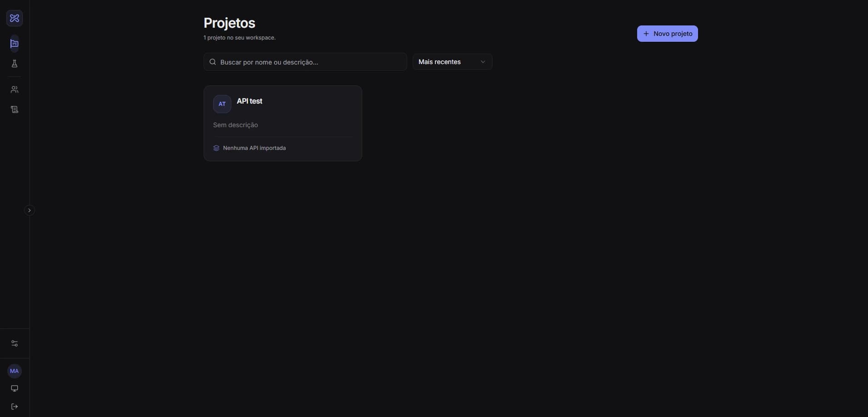
Task: Focus the Buscar por nome ou descrição field
Action: pyautogui.click(x=305, y=62)
